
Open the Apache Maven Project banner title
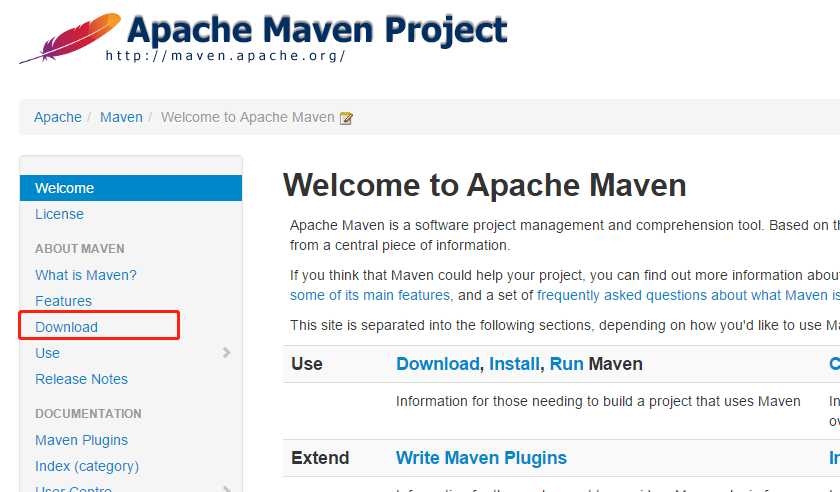coord(317,29)
